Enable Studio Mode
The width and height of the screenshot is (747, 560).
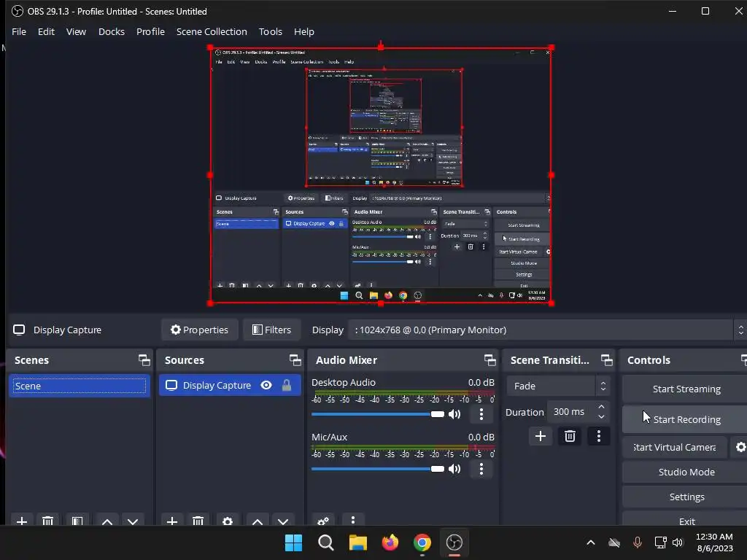pyautogui.click(x=686, y=472)
